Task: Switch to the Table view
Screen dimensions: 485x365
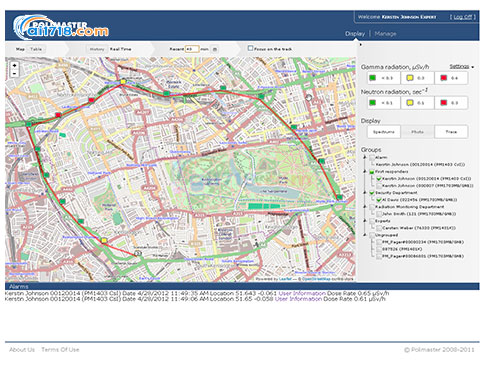Action: (x=36, y=49)
